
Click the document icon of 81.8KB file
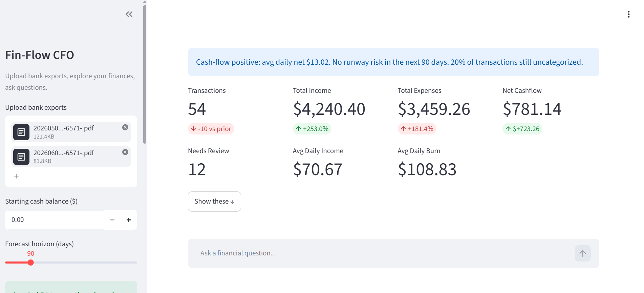pyautogui.click(x=21, y=157)
